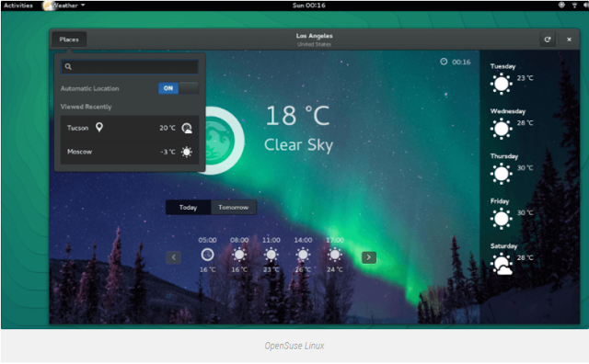Click the 05:00 clear night icon

[x=207, y=255]
